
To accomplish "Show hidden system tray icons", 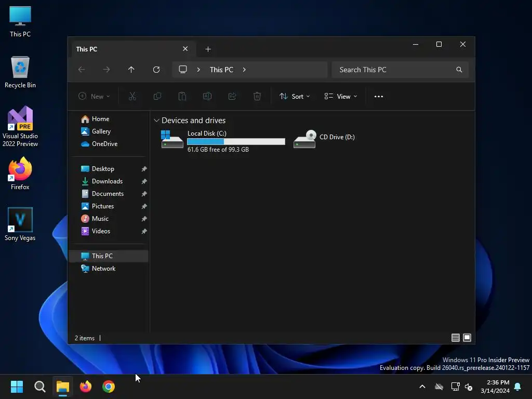I will (x=422, y=387).
